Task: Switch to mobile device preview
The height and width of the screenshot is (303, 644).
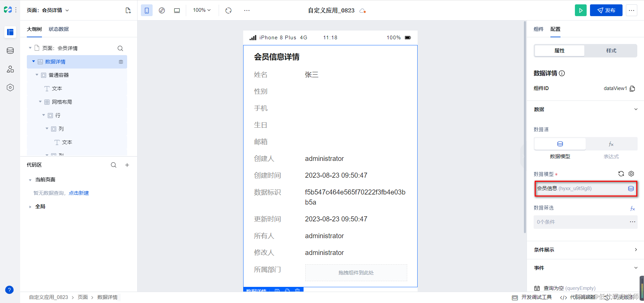Action: [x=147, y=10]
